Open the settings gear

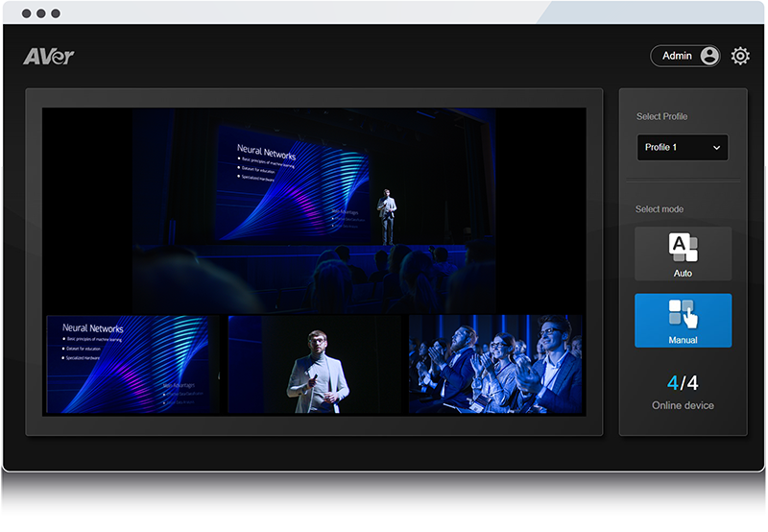click(740, 56)
